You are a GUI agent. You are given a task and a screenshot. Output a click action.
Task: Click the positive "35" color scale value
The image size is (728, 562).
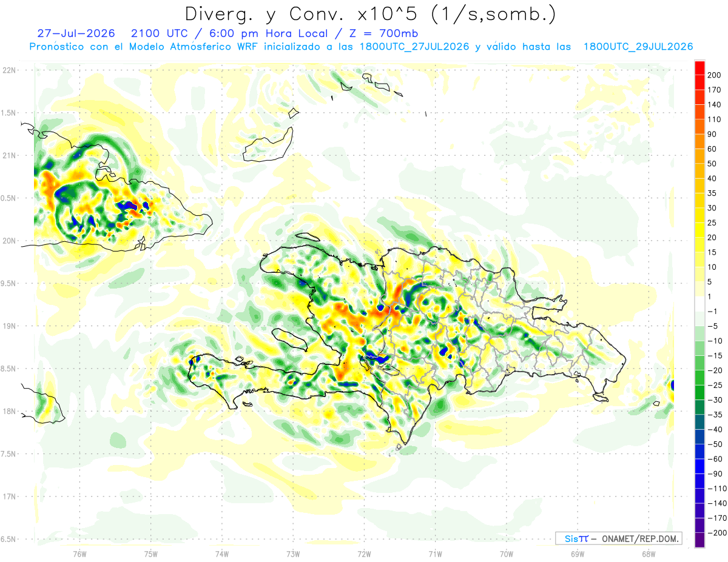click(712, 193)
